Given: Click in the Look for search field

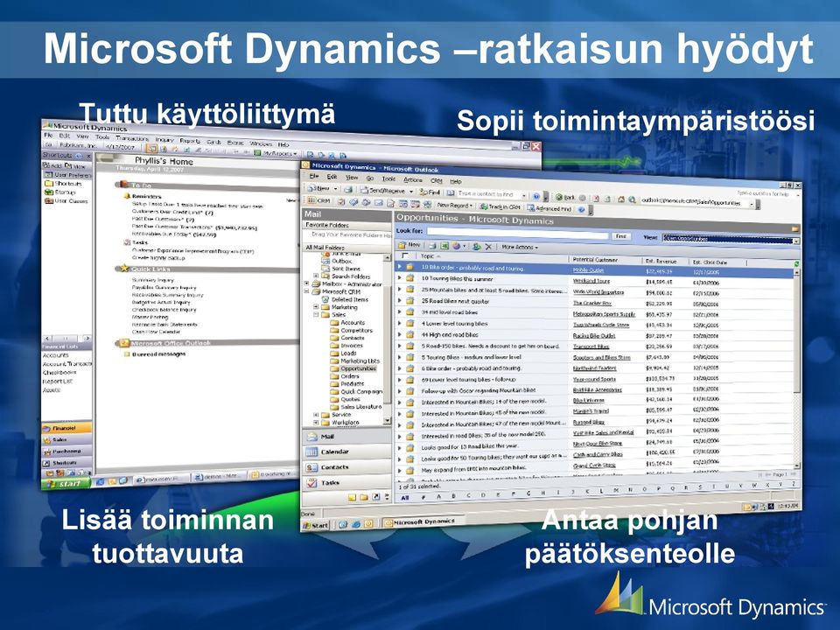Looking at the screenshot, I should coord(517,234).
